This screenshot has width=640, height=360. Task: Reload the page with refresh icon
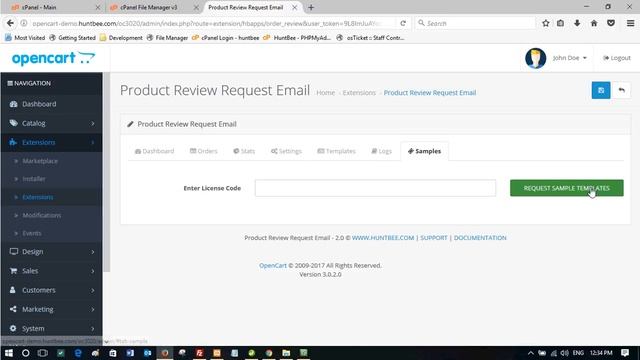click(403, 23)
